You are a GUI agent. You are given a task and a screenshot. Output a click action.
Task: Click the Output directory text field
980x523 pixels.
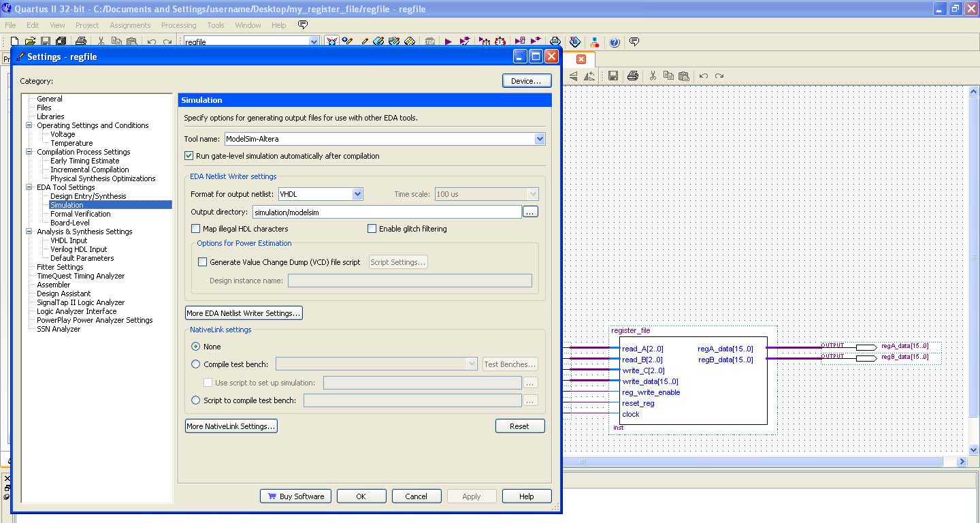(387, 212)
